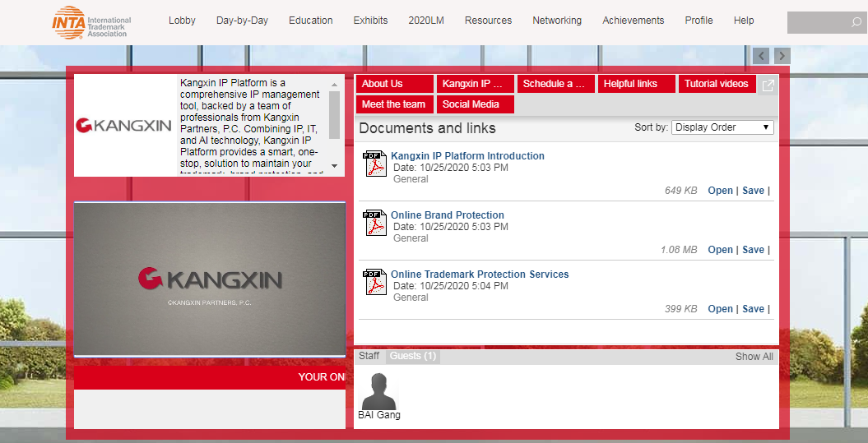This screenshot has height=443, width=868.
Task: Click the Documents and links heading
Action: tap(427, 128)
